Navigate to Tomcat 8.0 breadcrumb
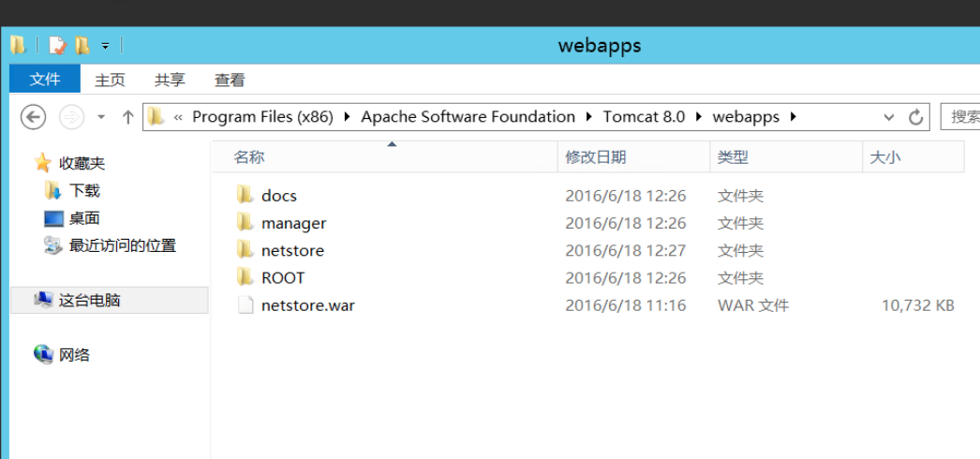980x459 pixels. point(644,117)
